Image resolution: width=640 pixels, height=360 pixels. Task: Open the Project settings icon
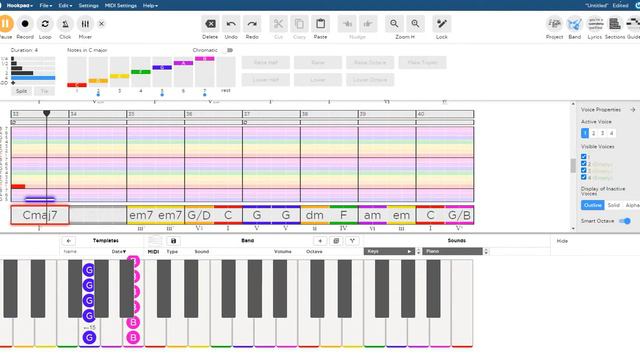pos(554,24)
